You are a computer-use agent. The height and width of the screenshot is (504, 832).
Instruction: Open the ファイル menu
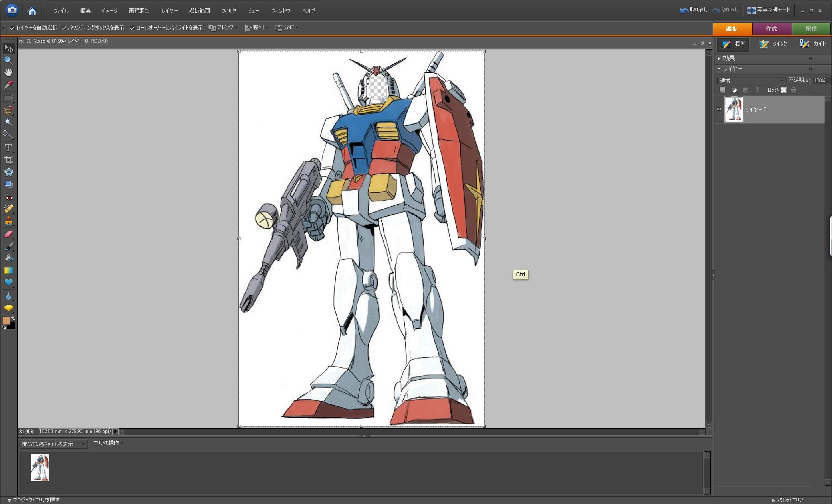[61, 11]
